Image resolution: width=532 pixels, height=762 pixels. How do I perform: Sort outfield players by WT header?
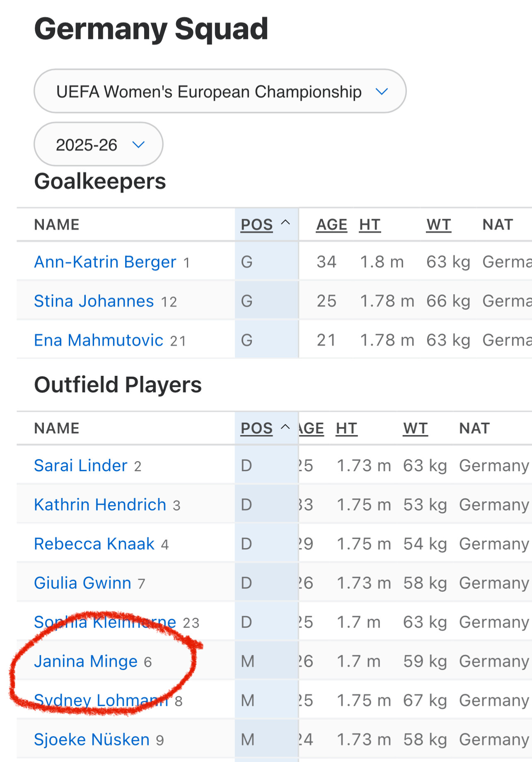(x=416, y=428)
